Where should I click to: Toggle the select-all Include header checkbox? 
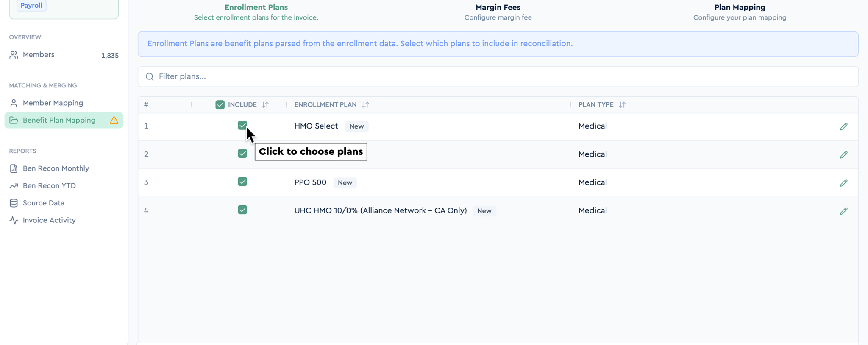point(220,105)
